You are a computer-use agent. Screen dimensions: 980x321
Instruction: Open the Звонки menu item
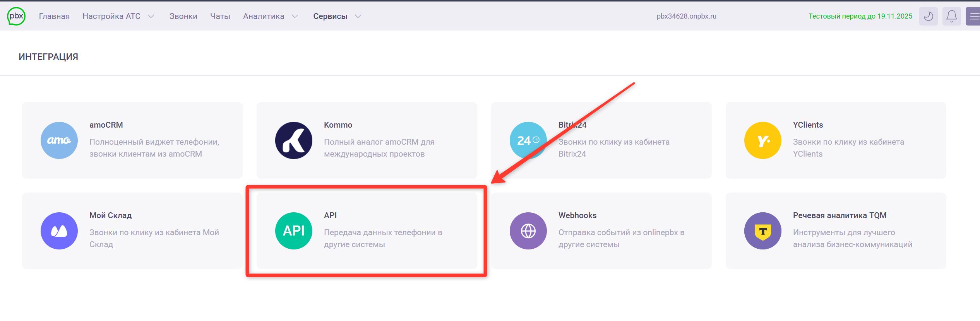click(x=183, y=16)
